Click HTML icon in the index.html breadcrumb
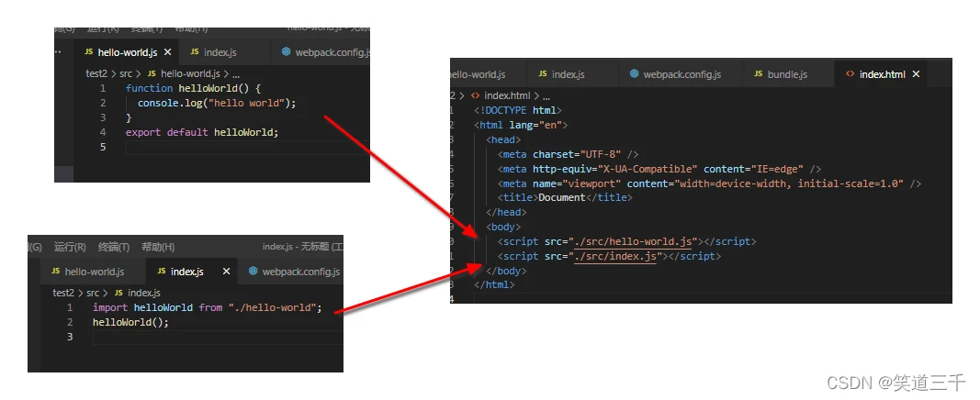980x400 pixels. coord(476,95)
